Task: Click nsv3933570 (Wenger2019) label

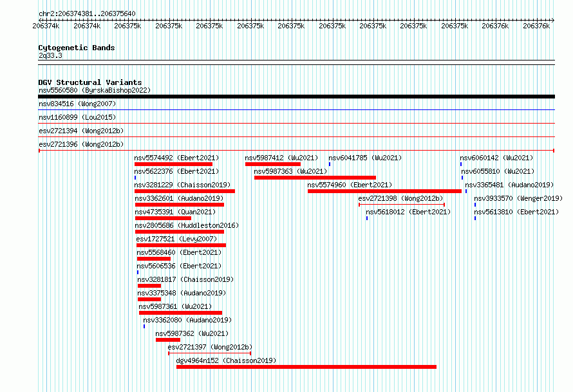Action: (518, 198)
